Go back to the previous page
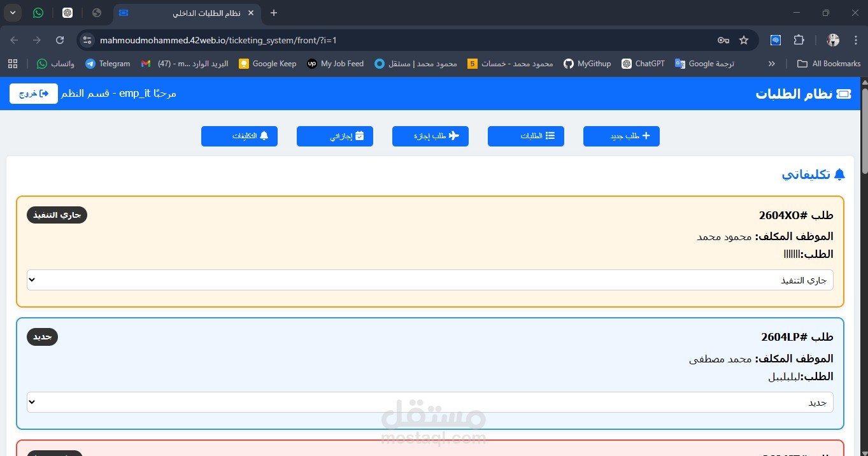The image size is (868, 456). tap(14, 40)
